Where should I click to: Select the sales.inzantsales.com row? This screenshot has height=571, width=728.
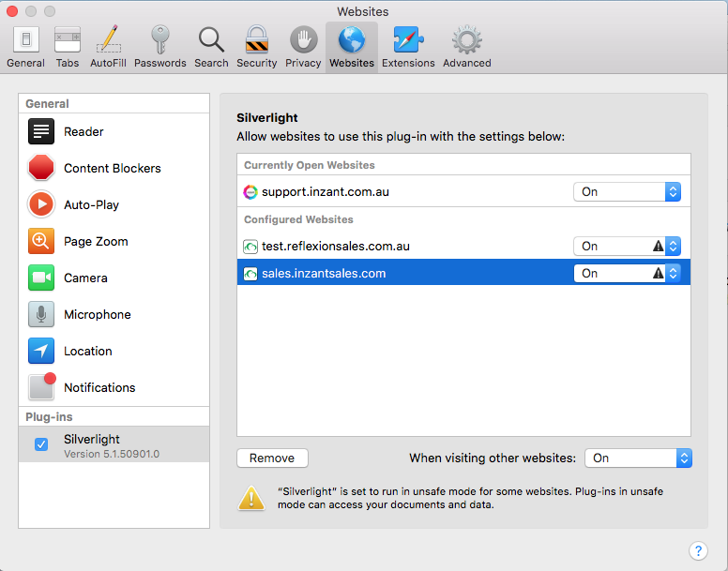463,272
